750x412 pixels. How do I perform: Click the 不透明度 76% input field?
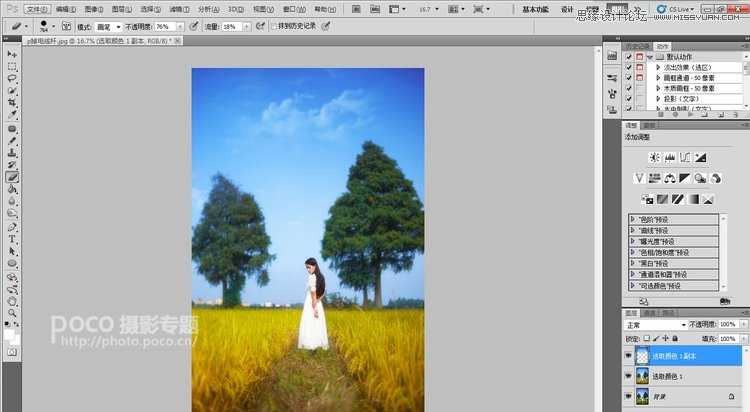pos(165,26)
